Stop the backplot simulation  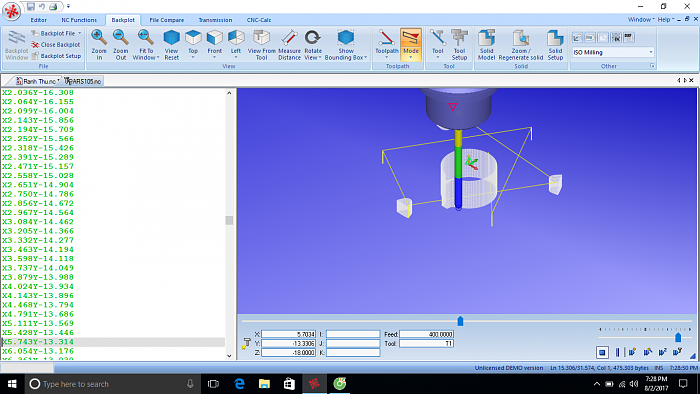click(602, 353)
